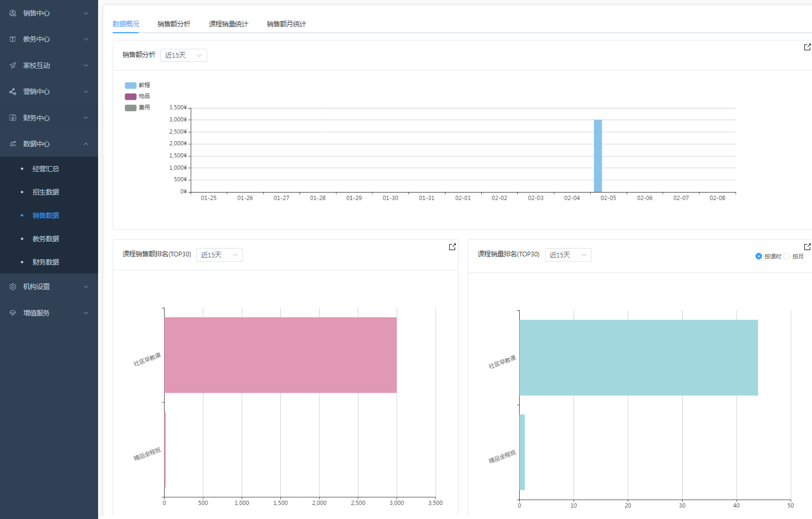This screenshot has width=812, height=519.
Task: Click the 财务中心 yen icon
Action: [x=12, y=118]
